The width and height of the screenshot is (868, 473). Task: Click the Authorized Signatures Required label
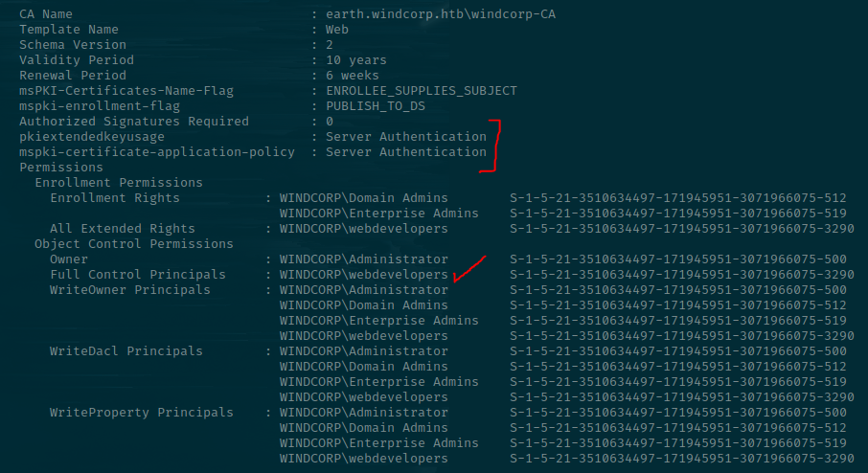(134, 122)
